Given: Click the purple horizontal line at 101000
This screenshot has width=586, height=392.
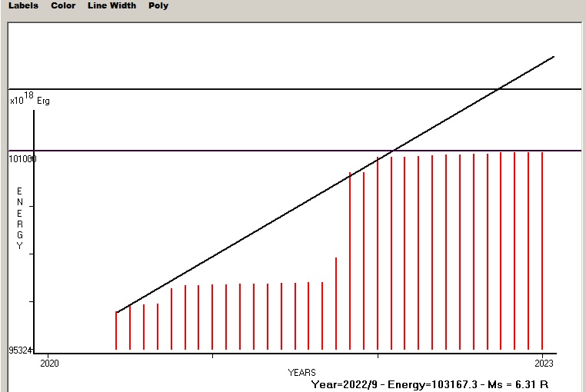Looking at the screenshot, I should point(231,151).
